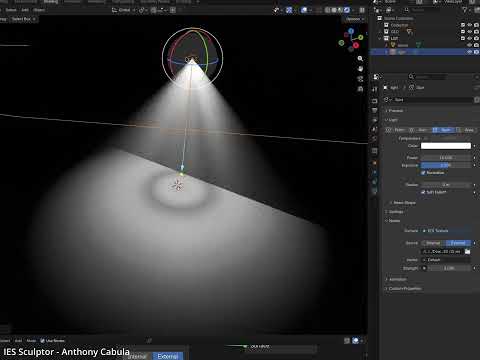Set light type to Point
The height and width of the screenshot is (360, 480).
pos(397,130)
